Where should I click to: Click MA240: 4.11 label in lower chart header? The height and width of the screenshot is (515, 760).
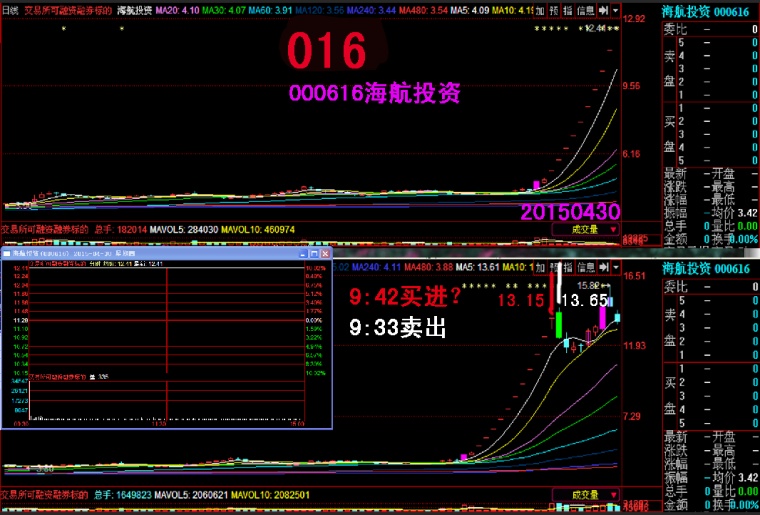click(376, 267)
